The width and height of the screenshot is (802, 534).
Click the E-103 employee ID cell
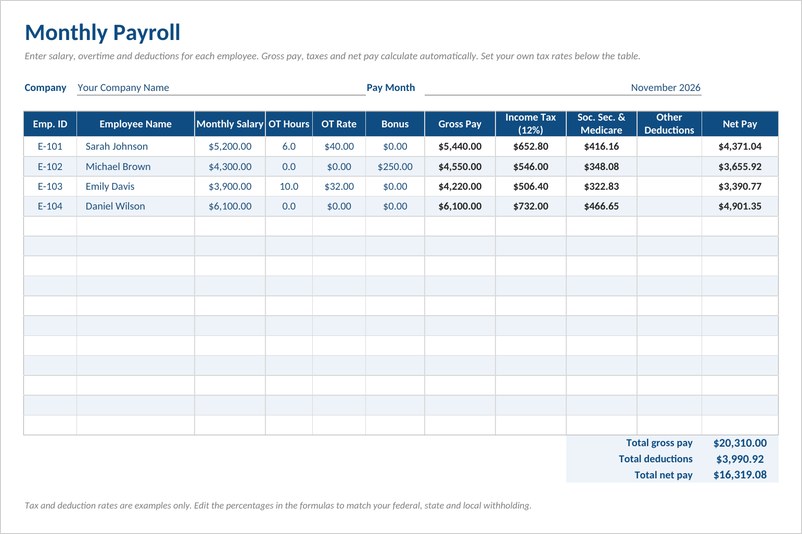coord(50,187)
